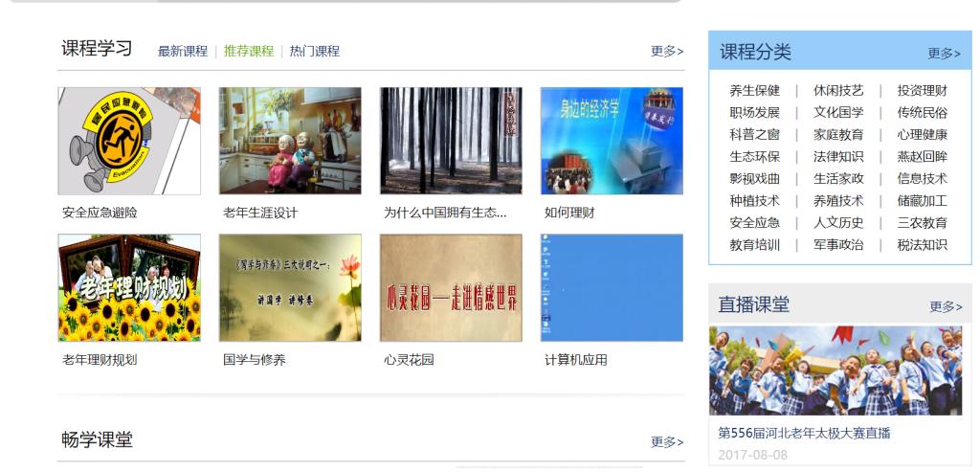Select the 投资理财 category link
Screen dimensions: 980x472
pyautogui.click(x=923, y=91)
